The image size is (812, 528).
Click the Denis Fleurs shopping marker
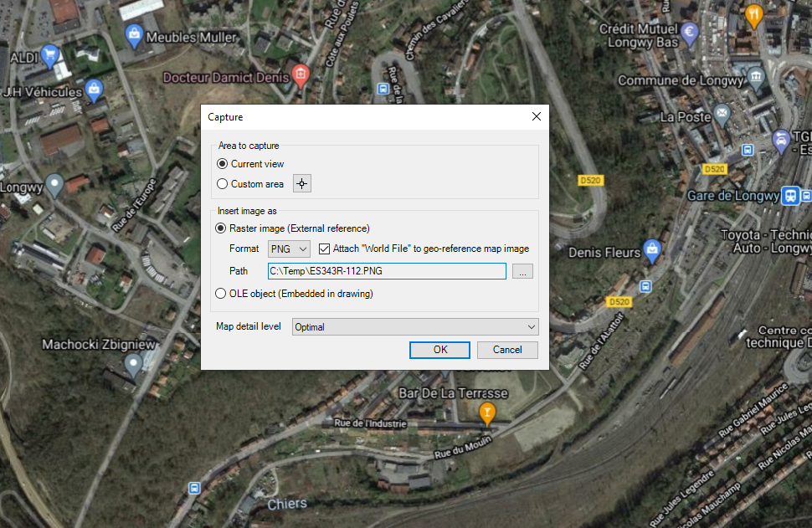653,249
